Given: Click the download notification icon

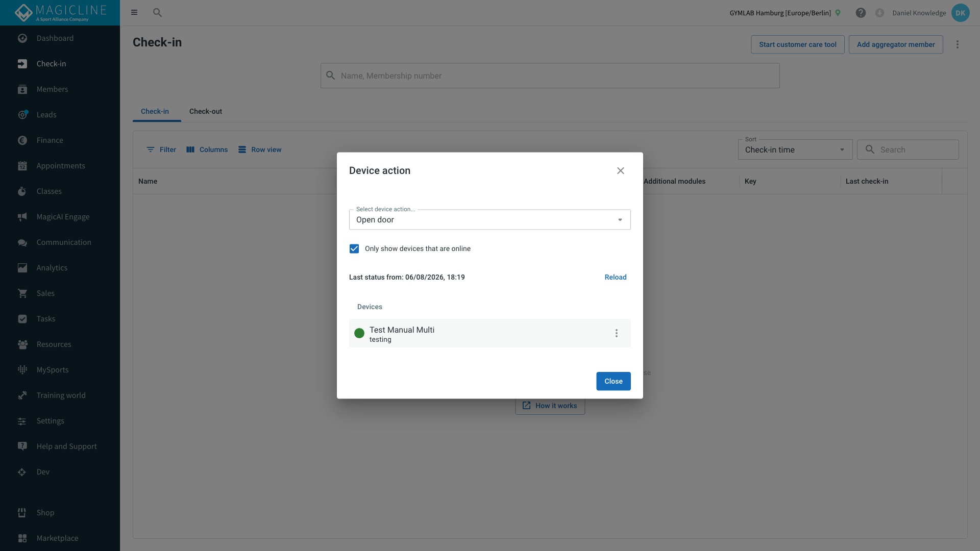Looking at the screenshot, I should point(879,13).
